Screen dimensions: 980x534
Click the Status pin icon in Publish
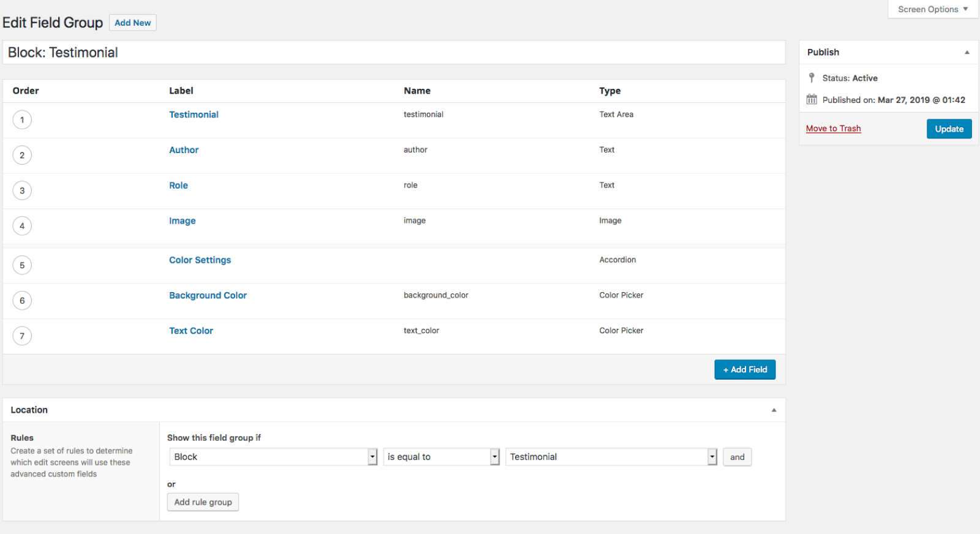pos(812,78)
